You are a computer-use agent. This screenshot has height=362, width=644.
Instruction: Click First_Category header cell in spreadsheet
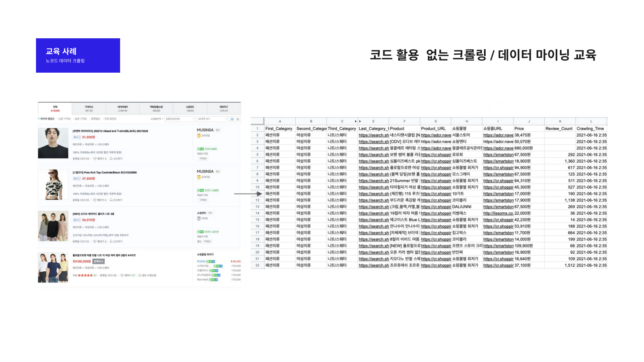280,129
